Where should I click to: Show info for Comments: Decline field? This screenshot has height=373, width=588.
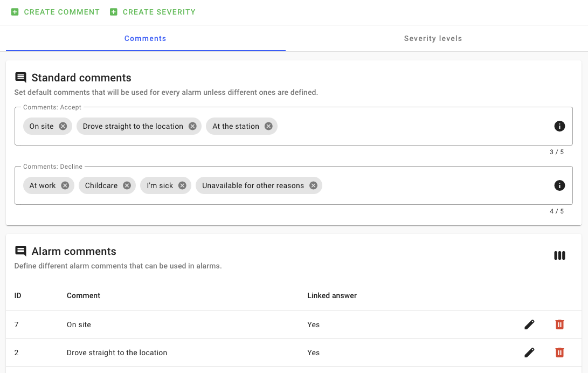pos(559,185)
